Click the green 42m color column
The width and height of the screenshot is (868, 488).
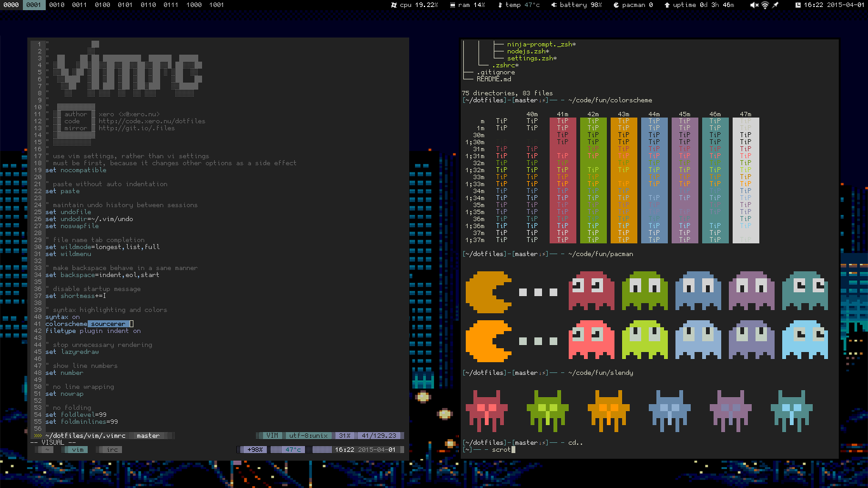click(x=593, y=180)
